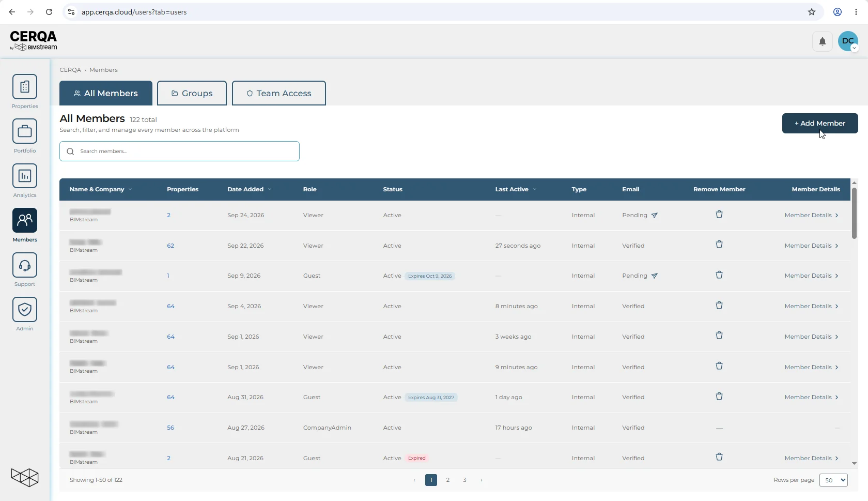Click the + Add Member button
This screenshot has width=868, height=501.
click(x=820, y=123)
